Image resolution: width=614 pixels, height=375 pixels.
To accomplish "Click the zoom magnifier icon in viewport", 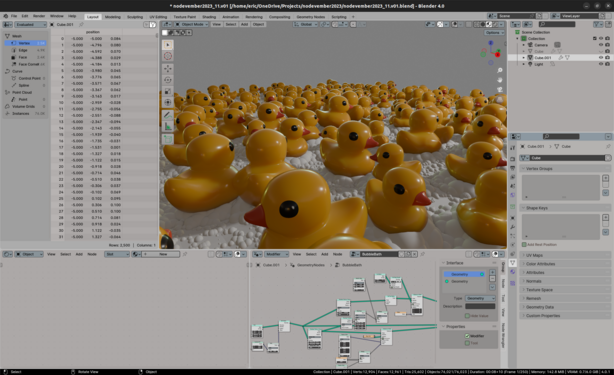I will [500, 70].
